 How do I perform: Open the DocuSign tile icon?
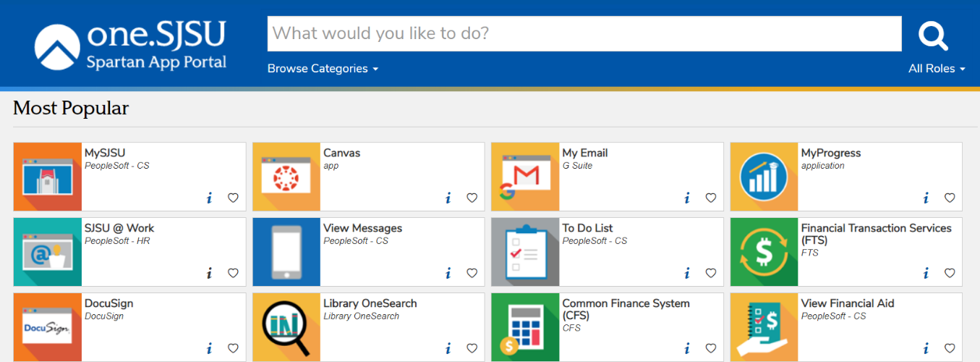[x=48, y=327]
